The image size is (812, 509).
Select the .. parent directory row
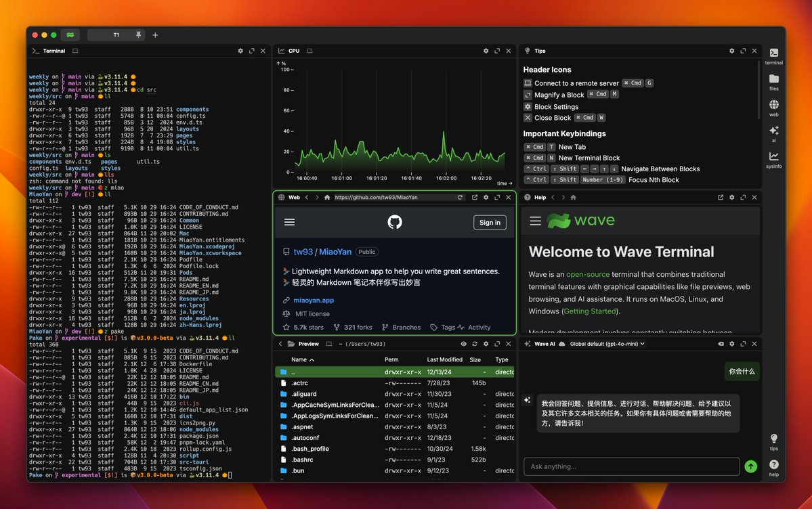(x=395, y=372)
